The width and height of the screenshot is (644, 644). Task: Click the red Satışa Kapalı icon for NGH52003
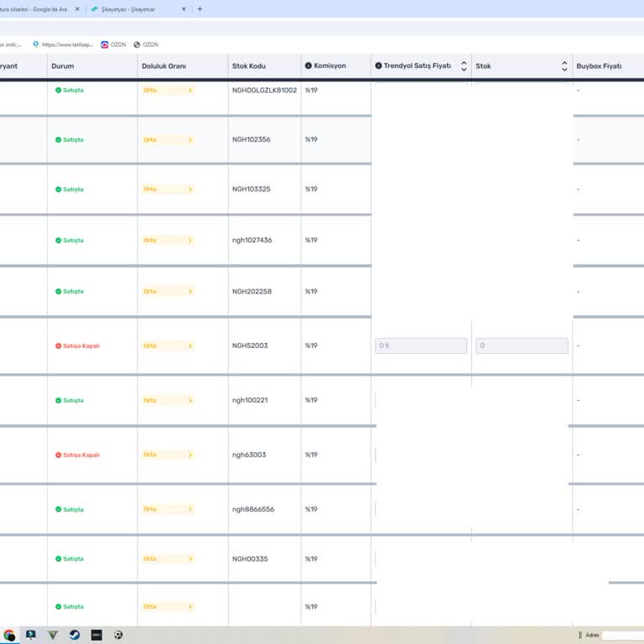pos(59,345)
